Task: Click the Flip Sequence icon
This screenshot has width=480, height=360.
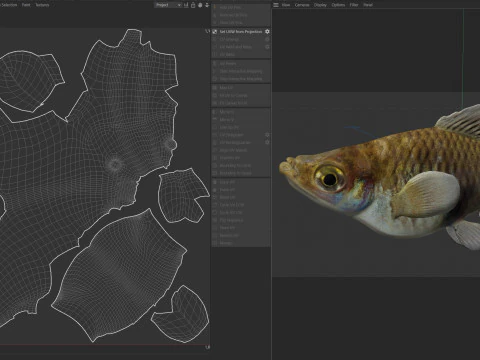Action: 215,220
